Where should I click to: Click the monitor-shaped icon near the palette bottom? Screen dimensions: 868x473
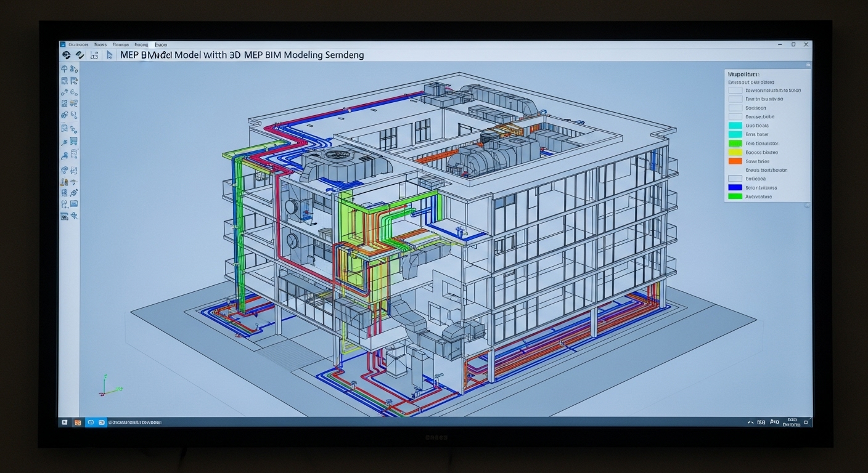(x=74, y=204)
